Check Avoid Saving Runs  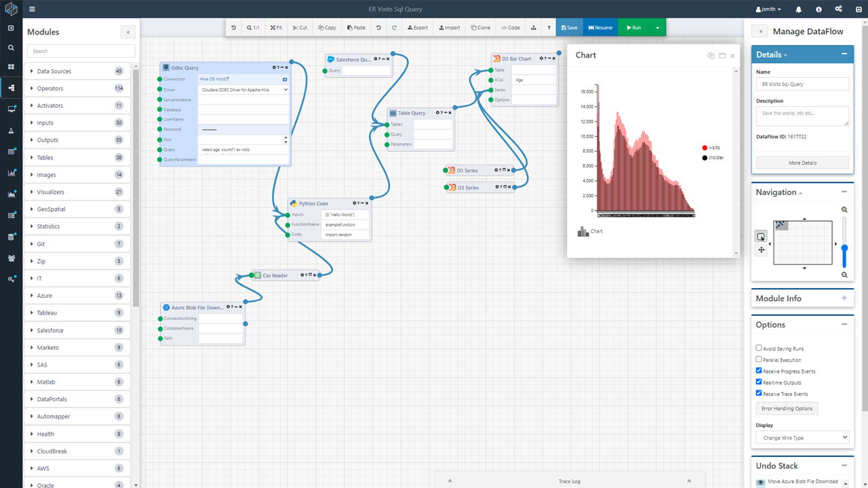(x=758, y=348)
